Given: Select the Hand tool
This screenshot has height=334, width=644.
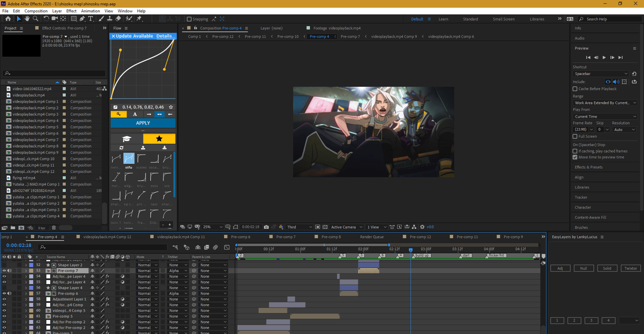Looking at the screenshot, I should pyautogui.click(x=27, y=19).
